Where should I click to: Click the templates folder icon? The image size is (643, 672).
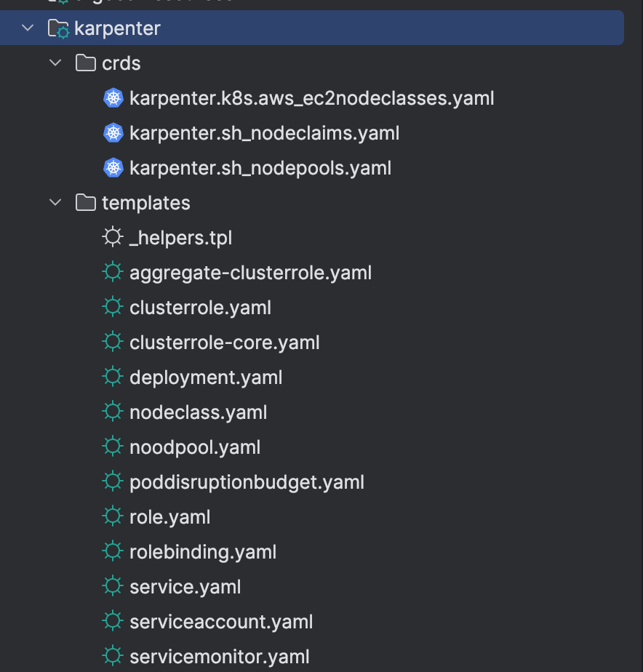[x=86, y=202]
